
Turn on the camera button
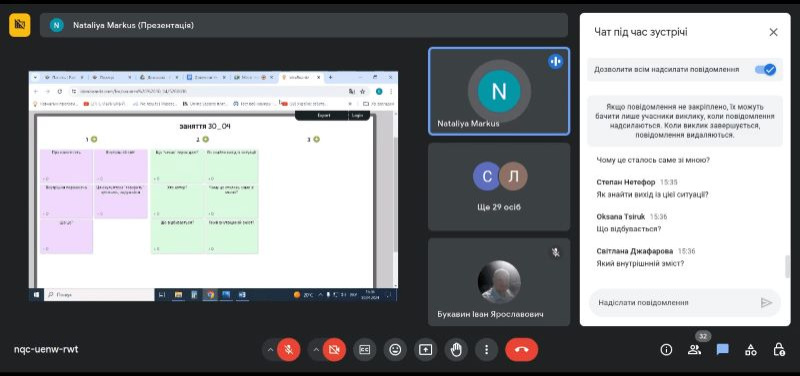pyautogui.click(x=334, y=349)
